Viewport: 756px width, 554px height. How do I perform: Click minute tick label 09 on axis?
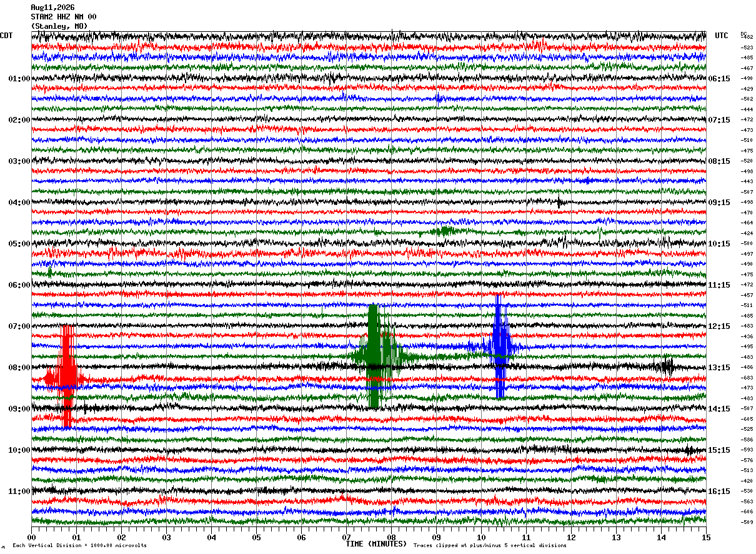[436, 538]
